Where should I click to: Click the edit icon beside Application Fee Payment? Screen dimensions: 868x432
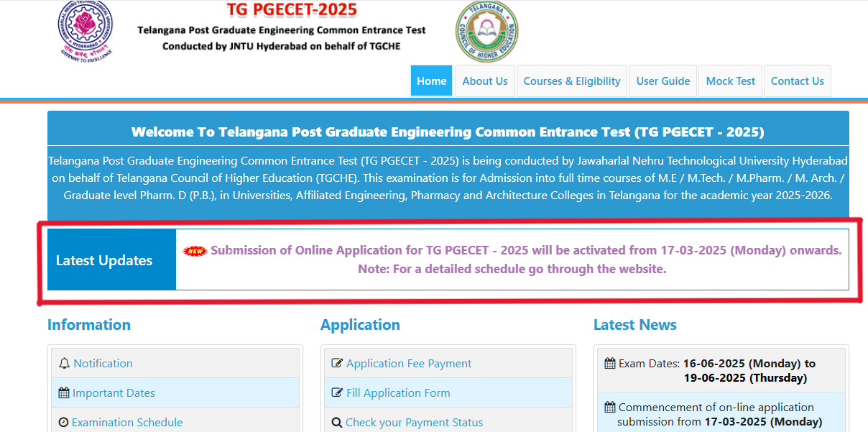coord(337,364)
